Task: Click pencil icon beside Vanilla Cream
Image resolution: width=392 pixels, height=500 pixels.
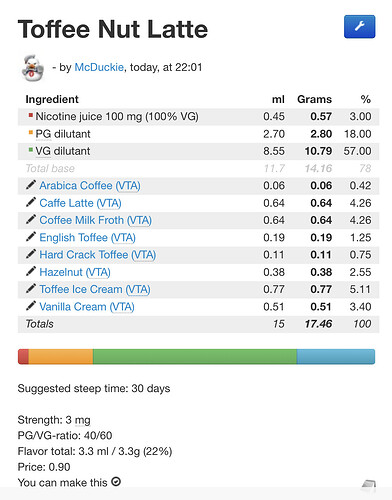Action: tap(31, 306)
